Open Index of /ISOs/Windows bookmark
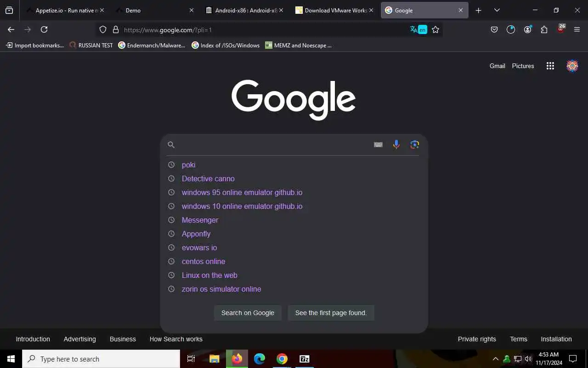 (226, 45)
